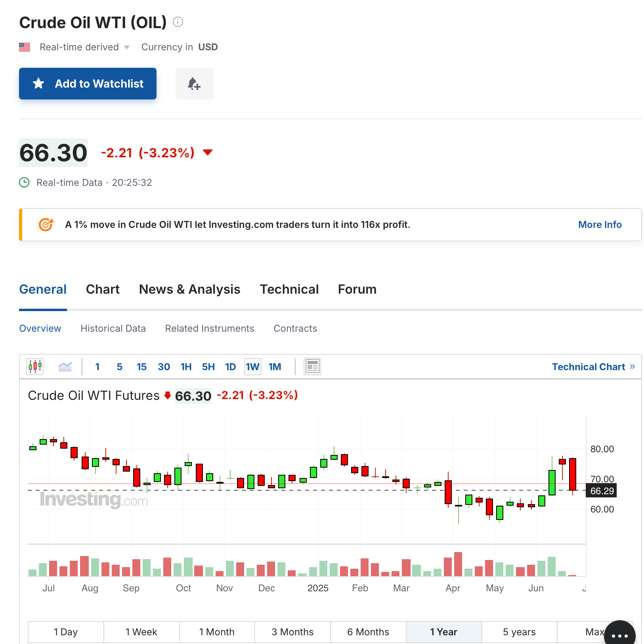Switch chart to candlestick view icon
The image size is (644, 644).
[35, 367]
